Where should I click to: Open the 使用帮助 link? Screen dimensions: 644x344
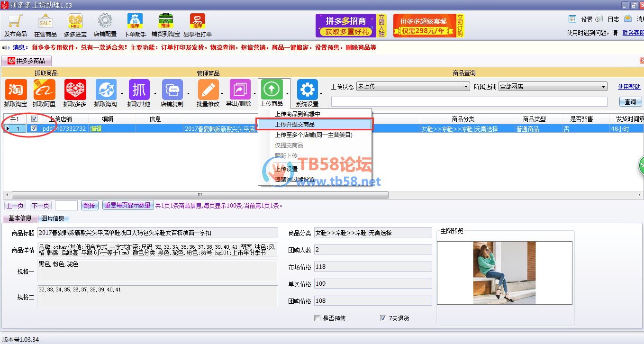(x=629, y=87)
